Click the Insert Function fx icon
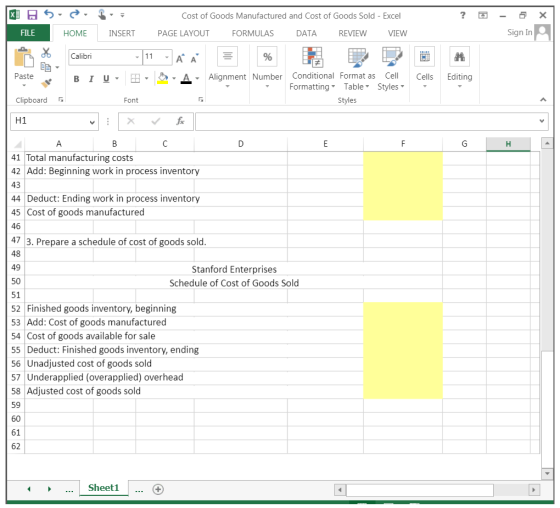 tap(180, 121)
